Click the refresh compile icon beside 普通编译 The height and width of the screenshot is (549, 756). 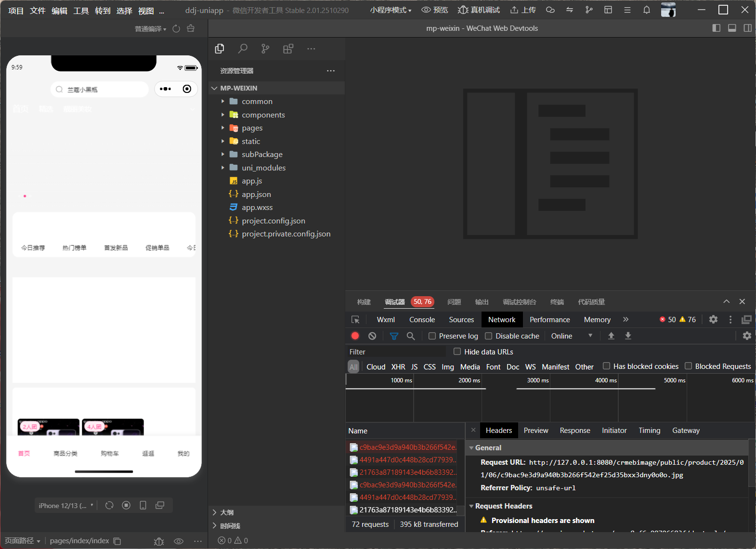(x=176, y=29)
